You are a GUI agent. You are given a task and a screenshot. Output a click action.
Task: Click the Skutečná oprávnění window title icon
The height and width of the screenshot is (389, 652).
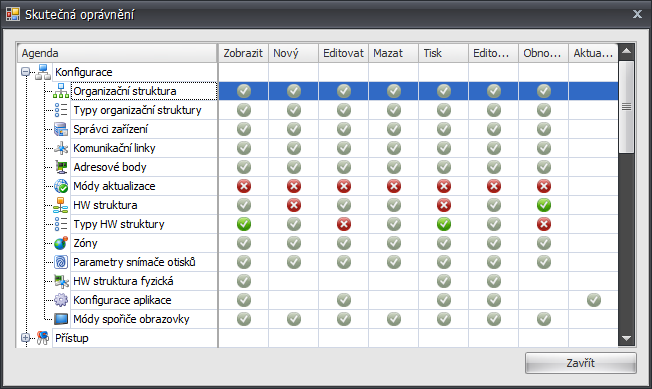pos(13,15)
